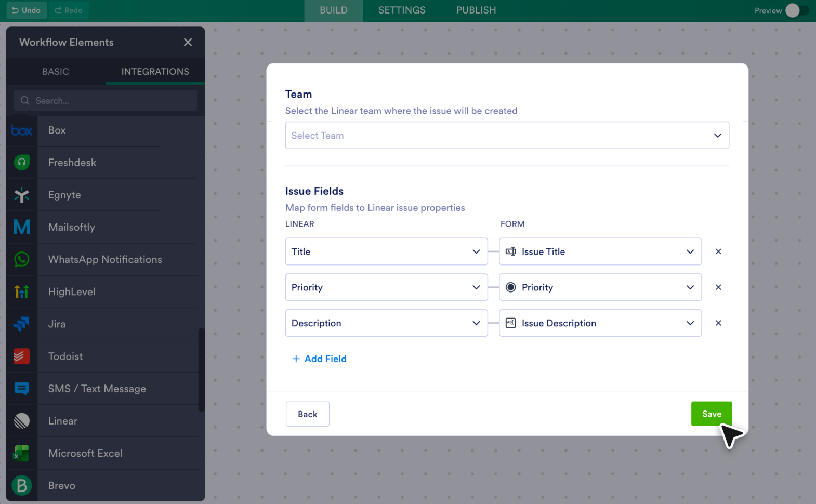Remove the Description field mapping
Image resolution: width=816 pixels, height=504 pixels.
click(718, 323)
